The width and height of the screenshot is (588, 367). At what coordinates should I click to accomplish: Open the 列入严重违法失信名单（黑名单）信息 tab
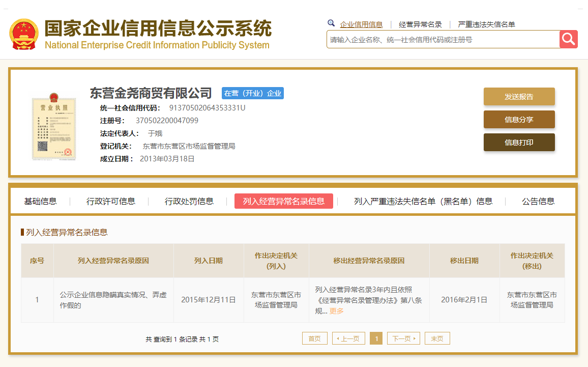tap(423, 202)
